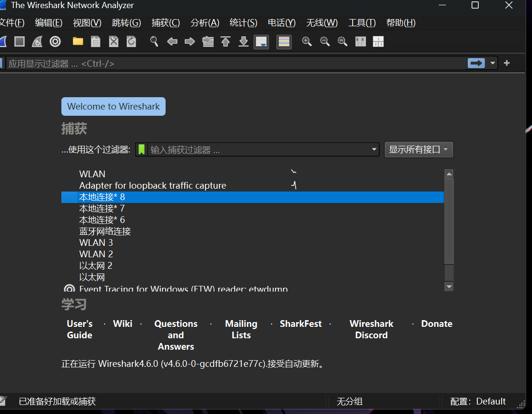The width and height of the screenshot is (532, 414).
Task: Click in the display filter input field
Action: pyautogui.click(x=236, y=63)
